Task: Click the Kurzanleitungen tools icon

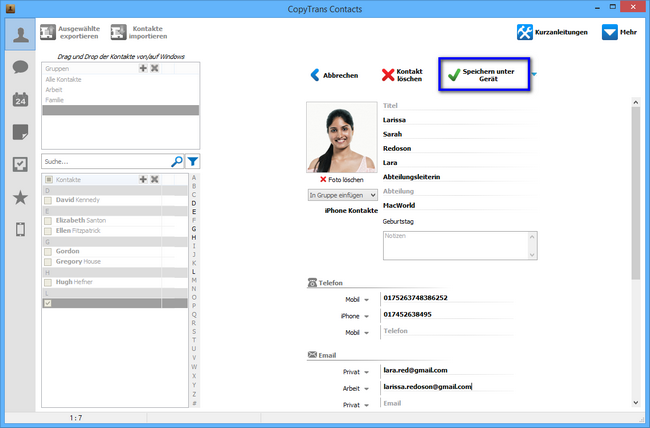Action: [x=526, y=32]
